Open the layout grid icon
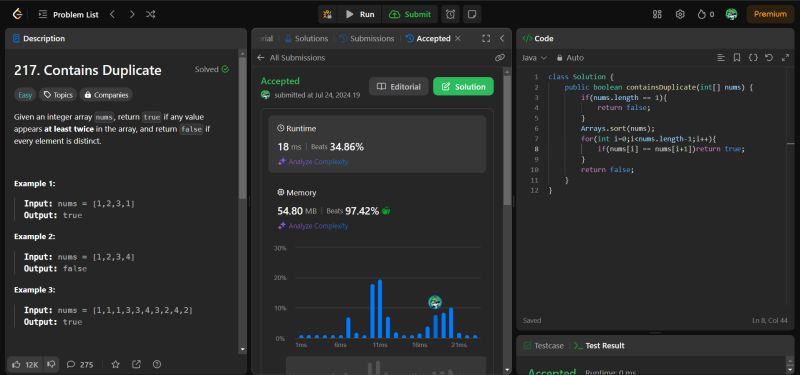The image size is (800, 375). 657,14
